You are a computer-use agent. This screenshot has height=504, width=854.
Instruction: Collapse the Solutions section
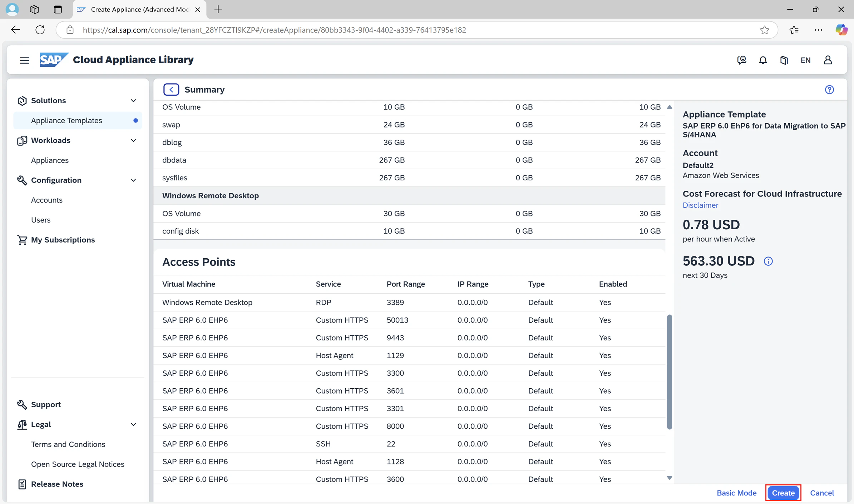coord(133,101)
